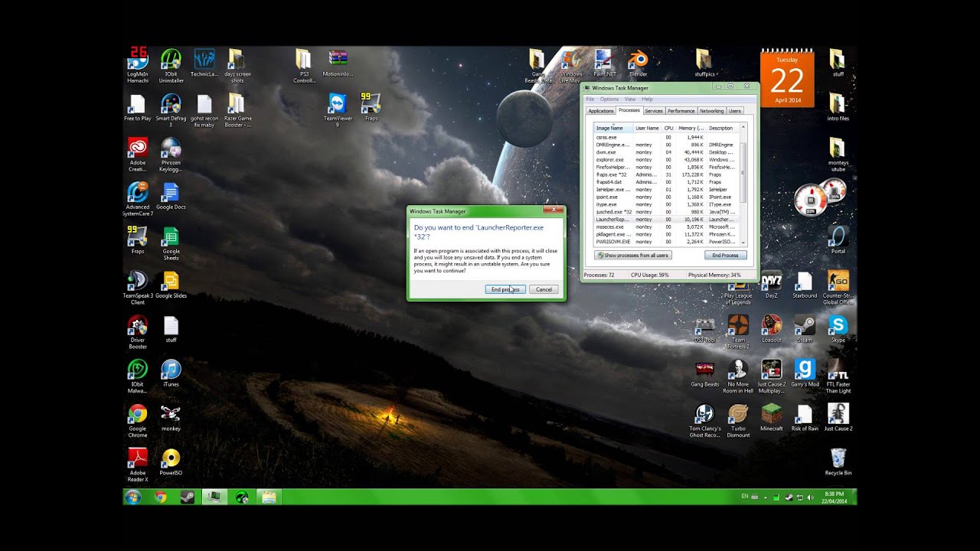
Task: Switch to the Networking tab
Action: (x=711, y=111)
